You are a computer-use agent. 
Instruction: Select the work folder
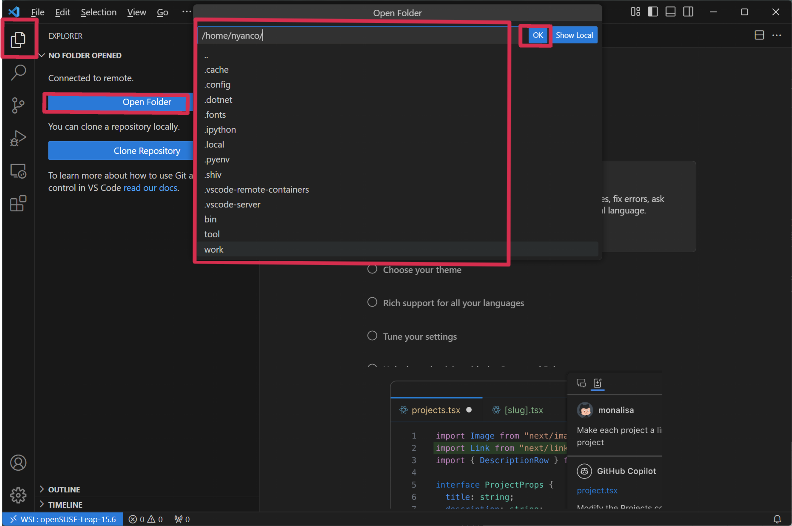(x=398, y=249)
